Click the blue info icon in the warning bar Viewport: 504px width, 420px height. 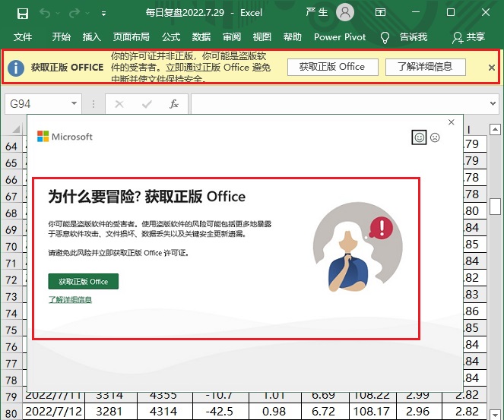(x=16, y=68)
